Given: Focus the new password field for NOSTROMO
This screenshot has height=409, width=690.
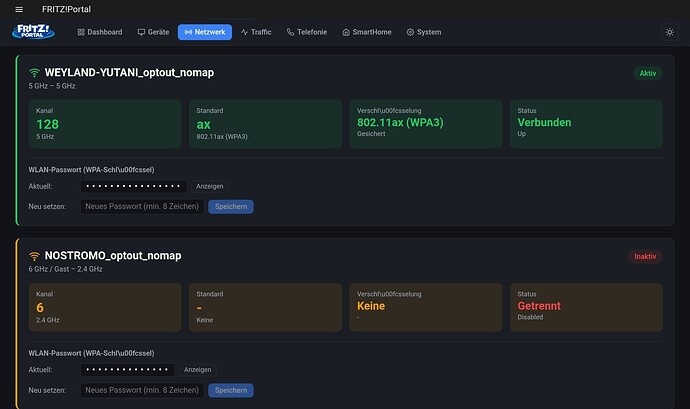Looking at the screenshot, I should click(142, 390).
